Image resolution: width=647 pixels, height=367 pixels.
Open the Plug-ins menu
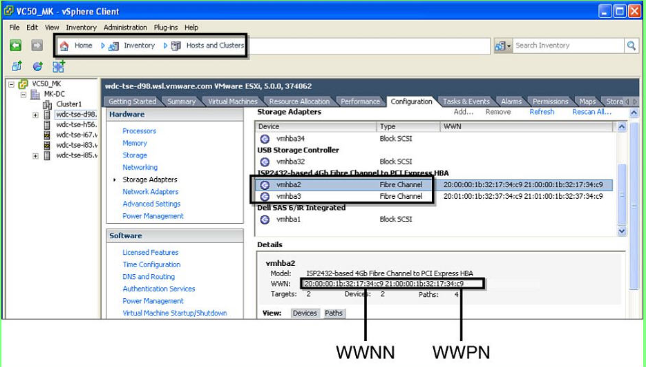click(x=165, y=28)
